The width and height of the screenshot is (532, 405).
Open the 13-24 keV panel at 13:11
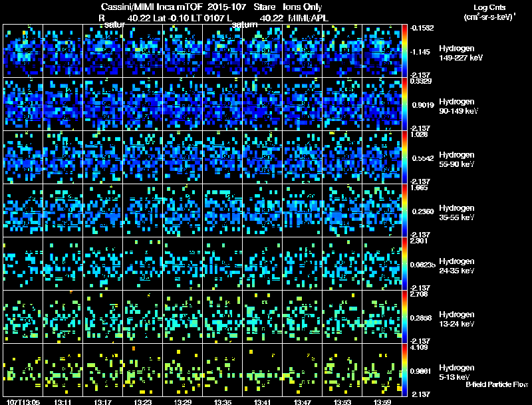tap(63, 317)
